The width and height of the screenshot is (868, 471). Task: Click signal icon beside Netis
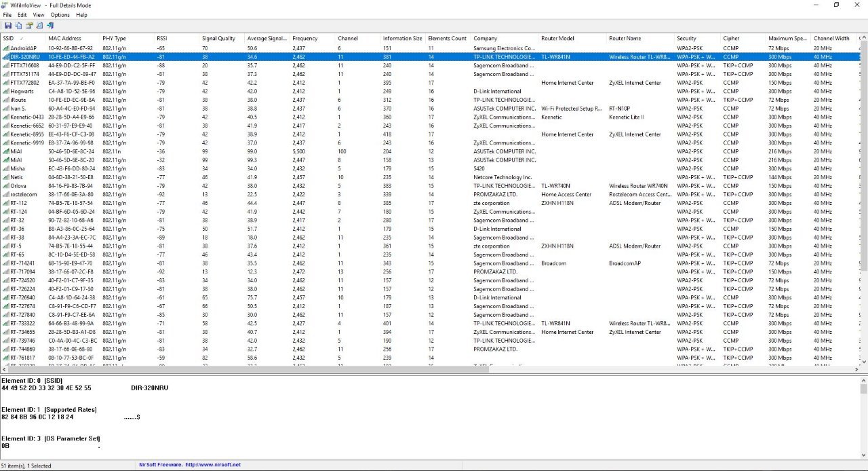[x=5, y=177]
